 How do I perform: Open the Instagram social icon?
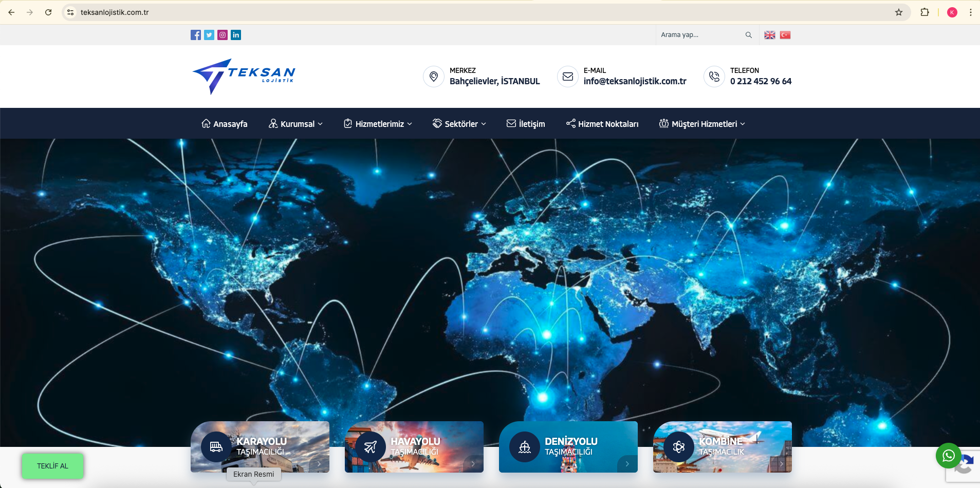pos(223,35)
